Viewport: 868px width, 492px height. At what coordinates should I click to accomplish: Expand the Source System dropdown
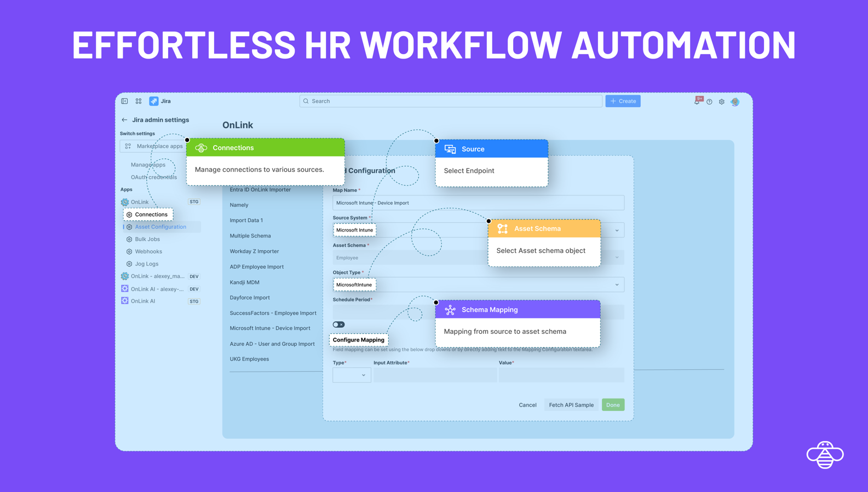(x=617, y=230)
